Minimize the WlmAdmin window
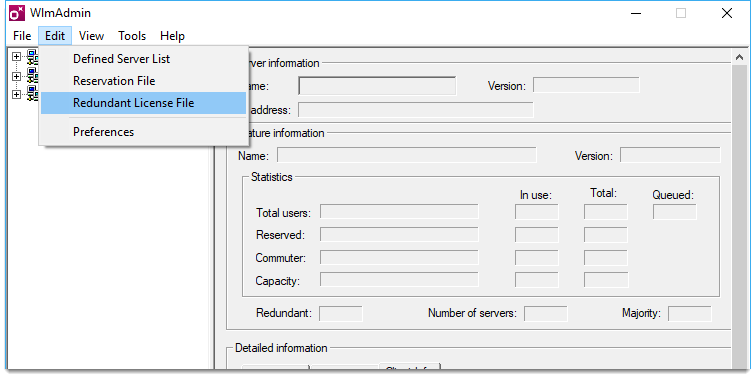The height and width of the screenshot is (379, 756). pyautogui.click(x=636, y=13)
